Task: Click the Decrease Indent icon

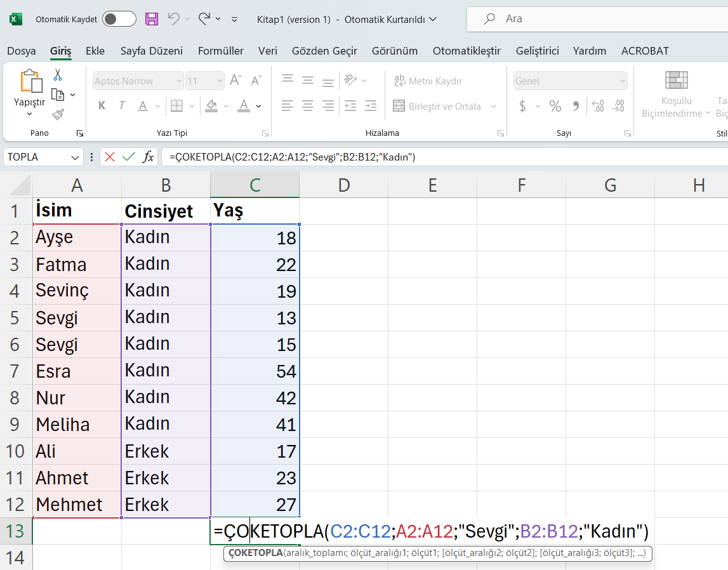Action: 350,106
